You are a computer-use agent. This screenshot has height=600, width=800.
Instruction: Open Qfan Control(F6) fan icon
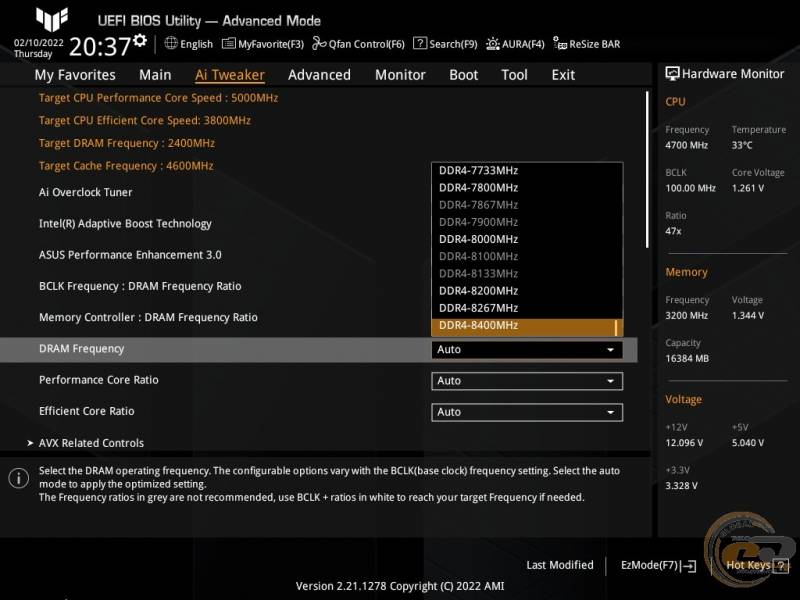319,43
